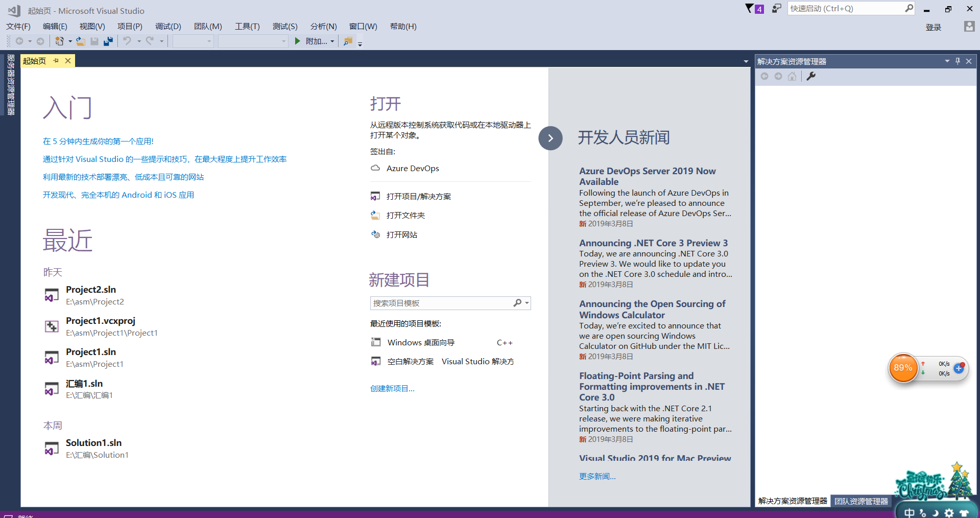Open the 文件(F) menu

tap(18, 27)
